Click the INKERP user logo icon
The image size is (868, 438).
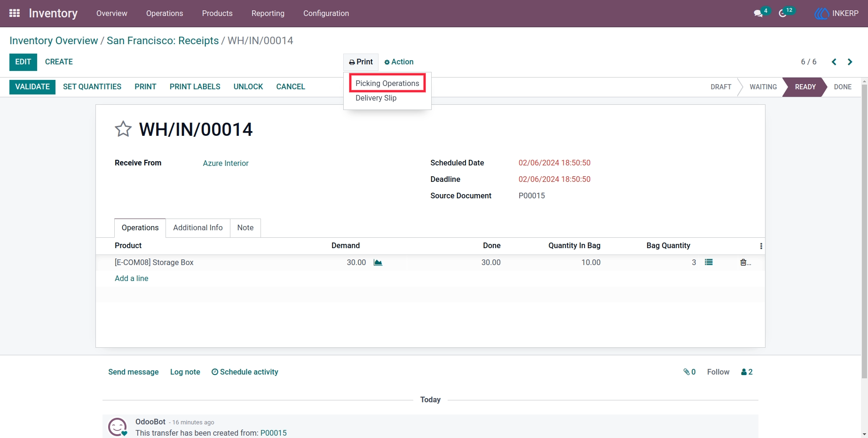tap(821, 13)
